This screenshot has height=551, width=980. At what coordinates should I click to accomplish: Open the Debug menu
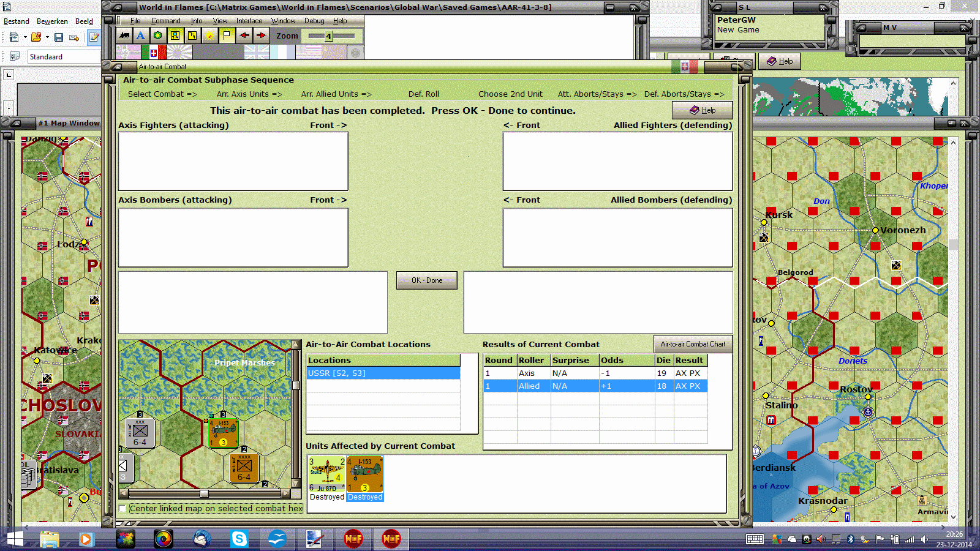click(314, 21)
